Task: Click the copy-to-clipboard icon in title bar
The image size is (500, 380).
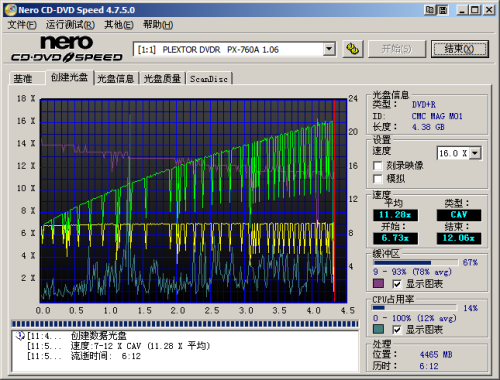Action: pyautogui.click(x=430, y=10)
